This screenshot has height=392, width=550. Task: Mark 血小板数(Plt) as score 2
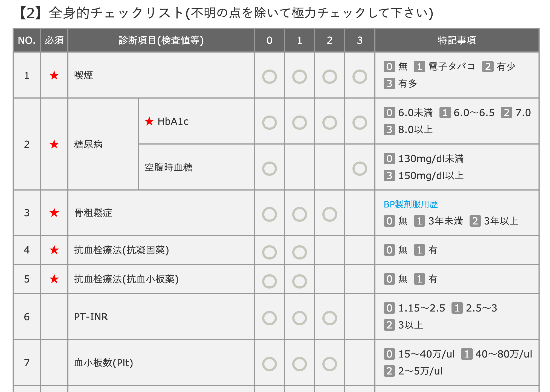pyautogui.click(x=329, y=364)
